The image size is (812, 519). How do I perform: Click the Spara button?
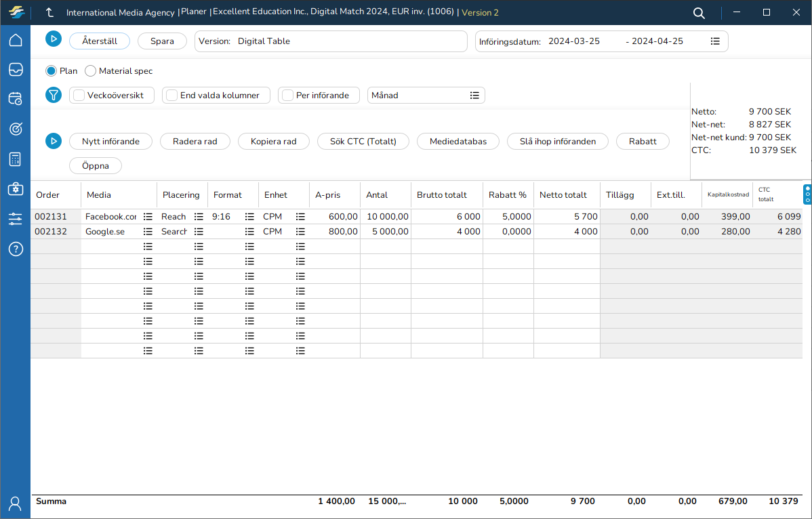pos(162,41)
